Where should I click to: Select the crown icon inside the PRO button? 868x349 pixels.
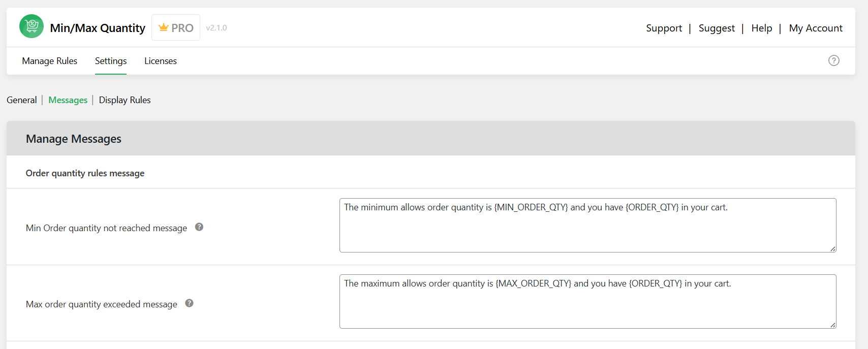(x=163, y=27)
